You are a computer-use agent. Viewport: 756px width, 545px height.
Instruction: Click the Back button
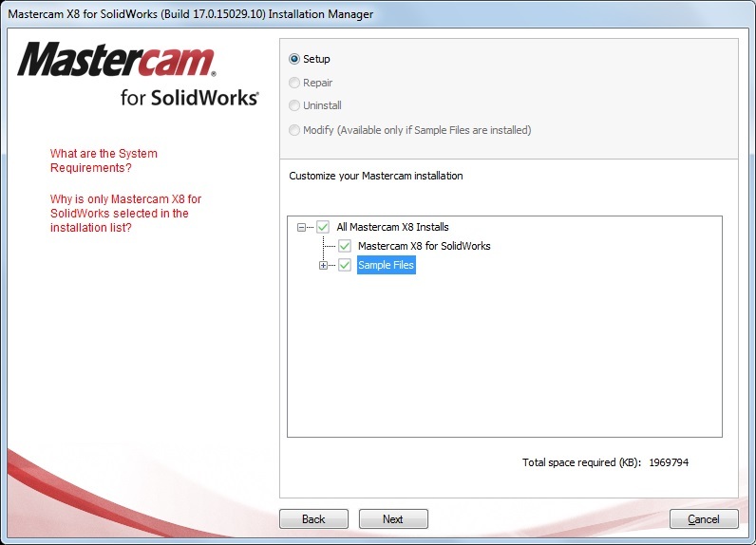(313, 519)
